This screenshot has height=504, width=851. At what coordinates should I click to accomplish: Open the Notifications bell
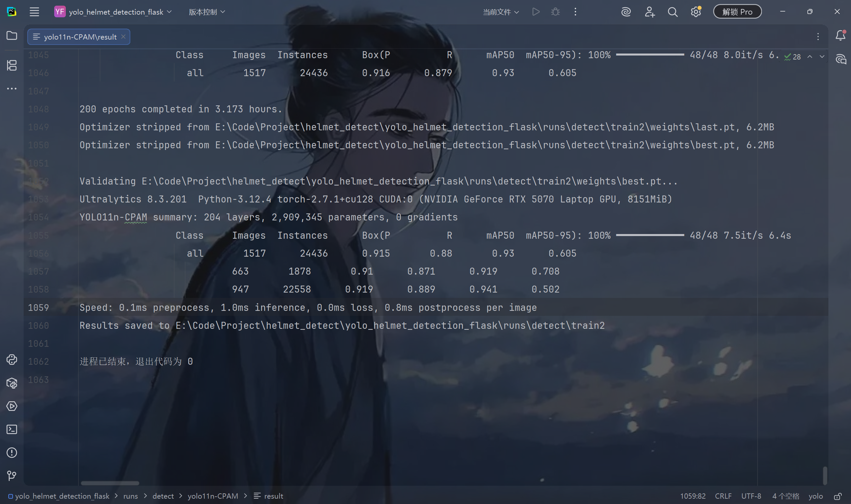840,35
